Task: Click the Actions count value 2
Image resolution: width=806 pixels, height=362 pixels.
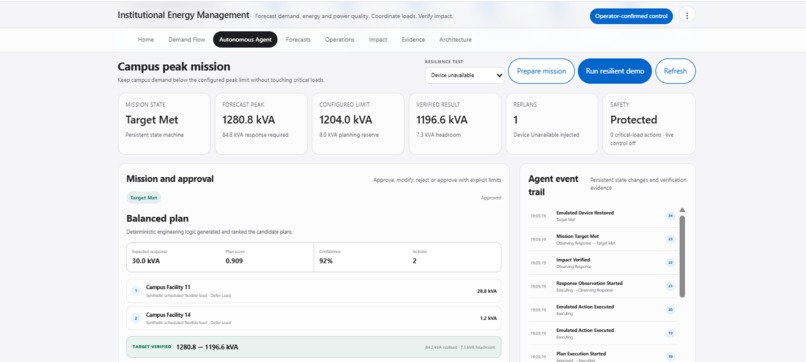Action: 414,261
